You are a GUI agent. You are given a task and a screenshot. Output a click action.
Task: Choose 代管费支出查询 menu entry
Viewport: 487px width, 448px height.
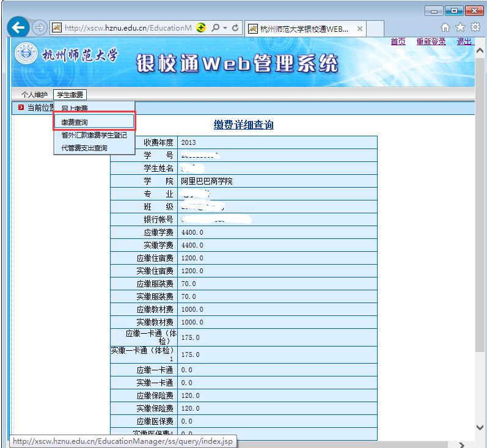point(84,148)
